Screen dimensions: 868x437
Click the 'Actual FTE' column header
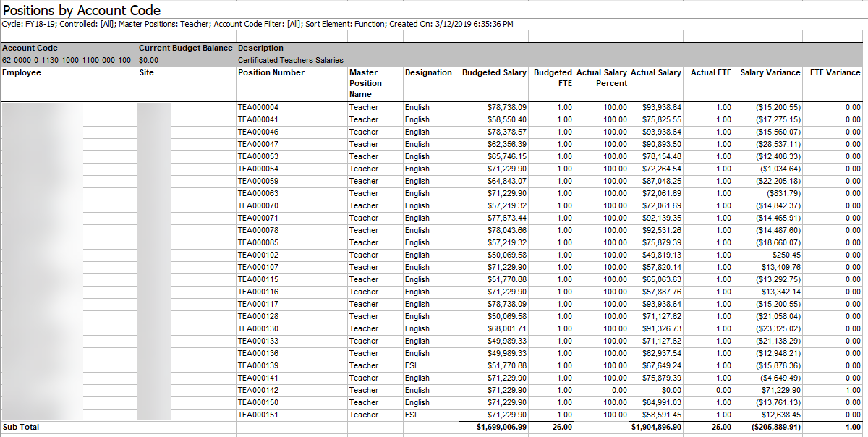[x=711, y=72]
